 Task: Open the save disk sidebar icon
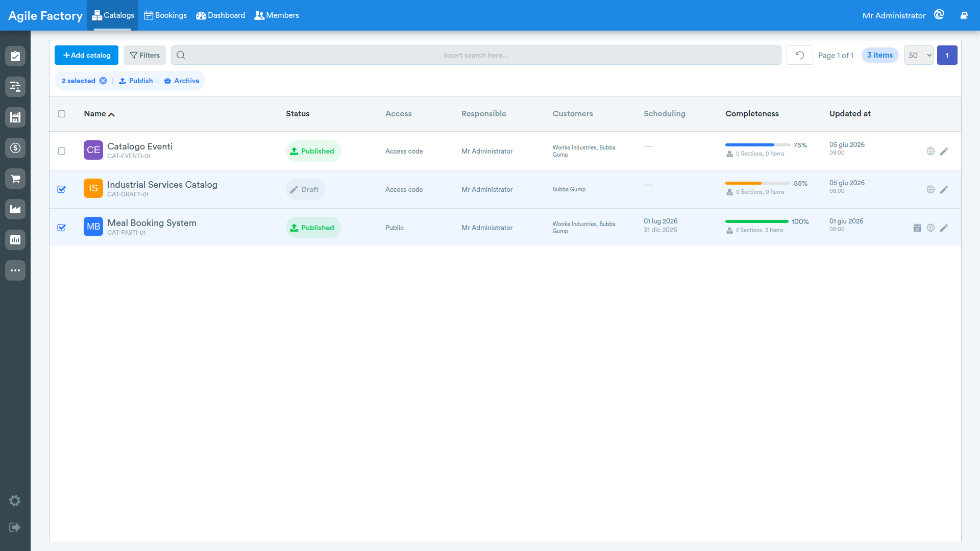click(x=15, y=117)
